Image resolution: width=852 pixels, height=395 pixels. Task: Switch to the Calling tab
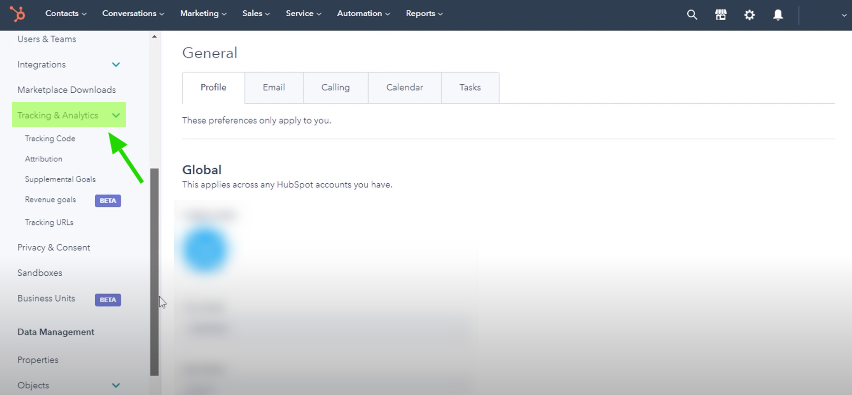[x=335, y=87]
